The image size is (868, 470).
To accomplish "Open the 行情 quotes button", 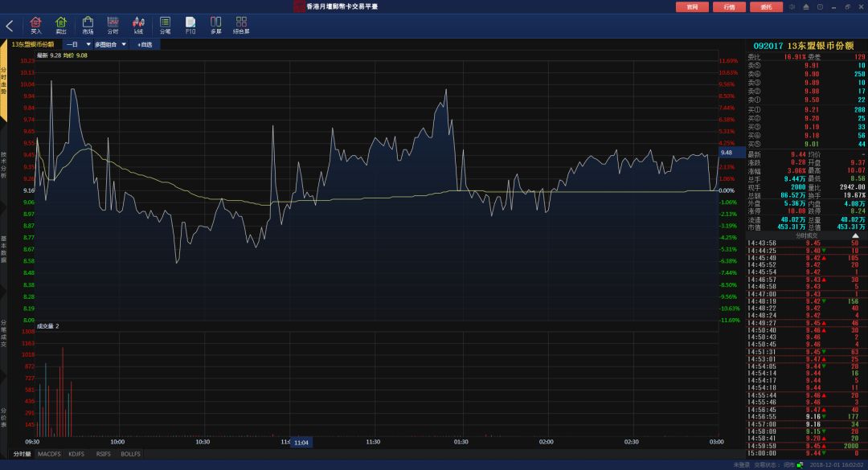I will (729, 7).
